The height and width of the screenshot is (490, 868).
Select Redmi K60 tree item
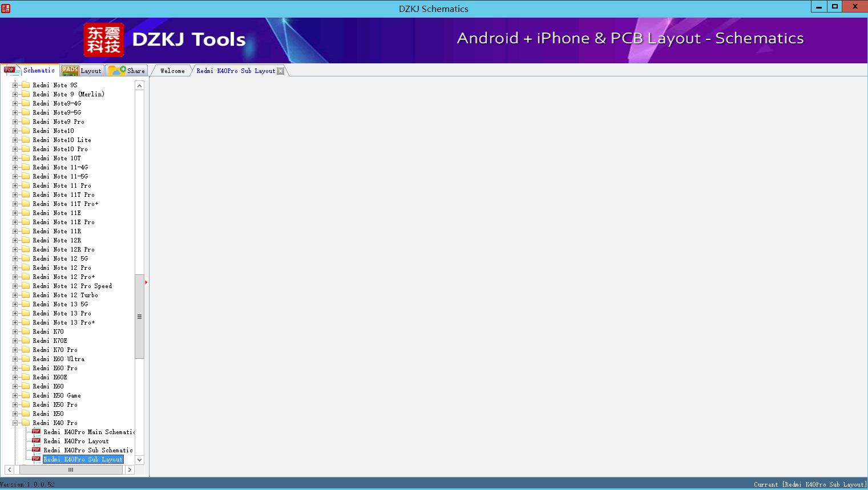point(49,386)
